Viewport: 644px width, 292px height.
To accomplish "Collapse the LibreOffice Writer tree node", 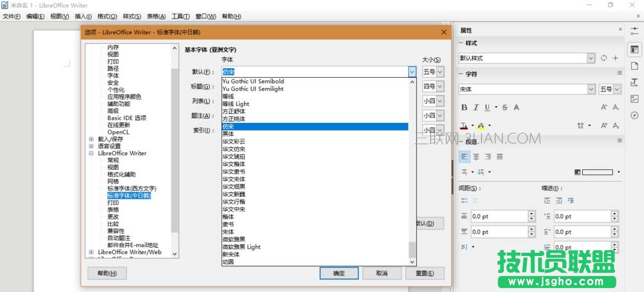I will tap(91, 153).
